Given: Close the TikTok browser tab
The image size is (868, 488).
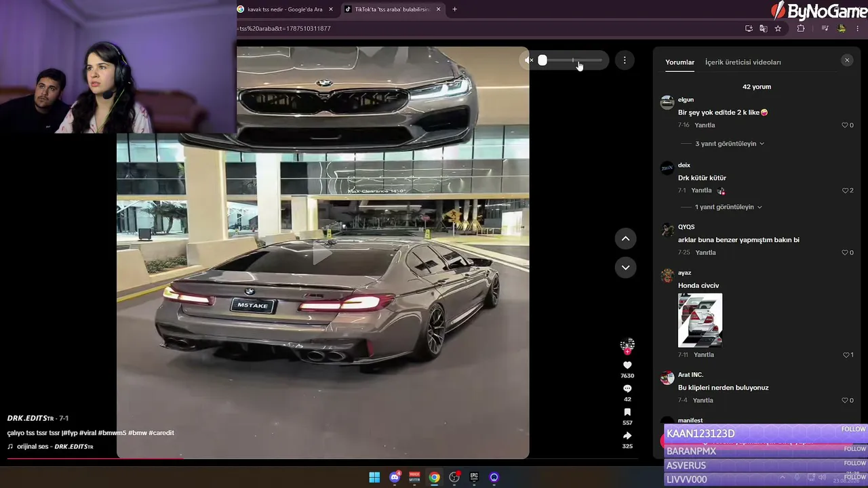Looking at the screenshot, I should 438,9.
